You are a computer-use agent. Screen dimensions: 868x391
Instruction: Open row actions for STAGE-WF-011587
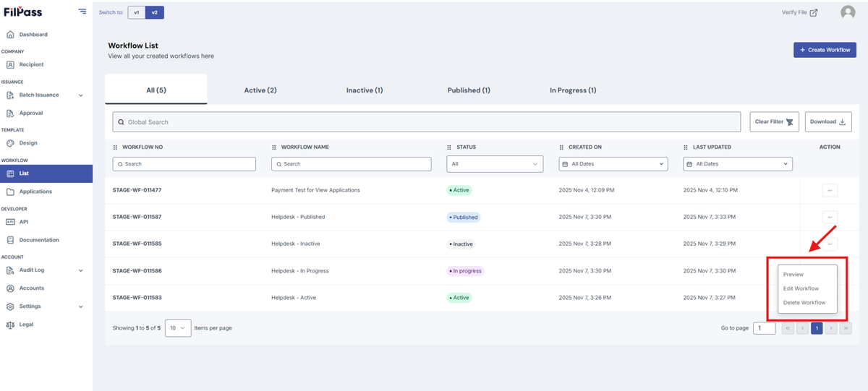point(830,217)
